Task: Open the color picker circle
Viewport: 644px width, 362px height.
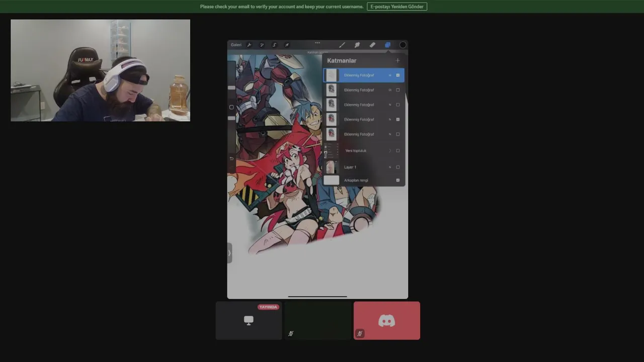Action: coord(403,45)
